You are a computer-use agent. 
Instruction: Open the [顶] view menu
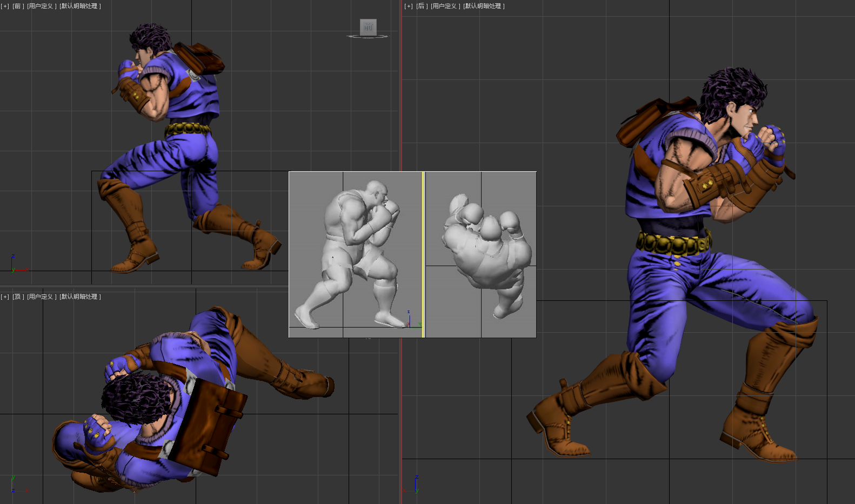tap(18, 297)
